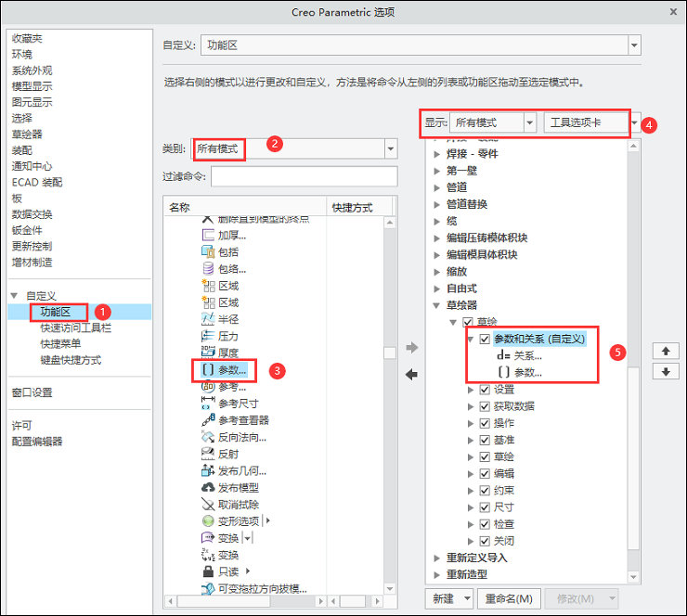Close the Creo Parametric 选项 dialog
The width and height of the screenshot is (687, 616).
pyautogui.click(x=673, y=12)
